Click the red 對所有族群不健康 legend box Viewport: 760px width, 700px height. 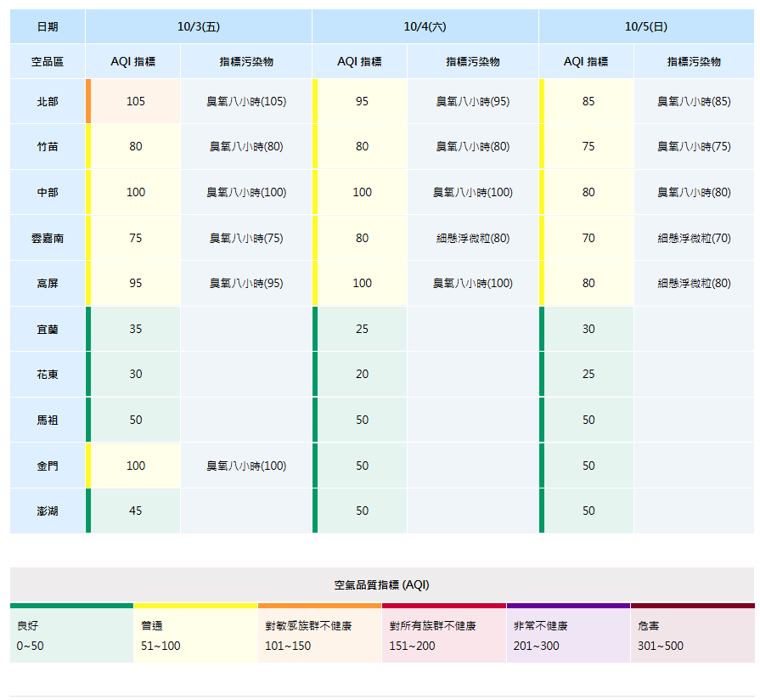[443, 635]
